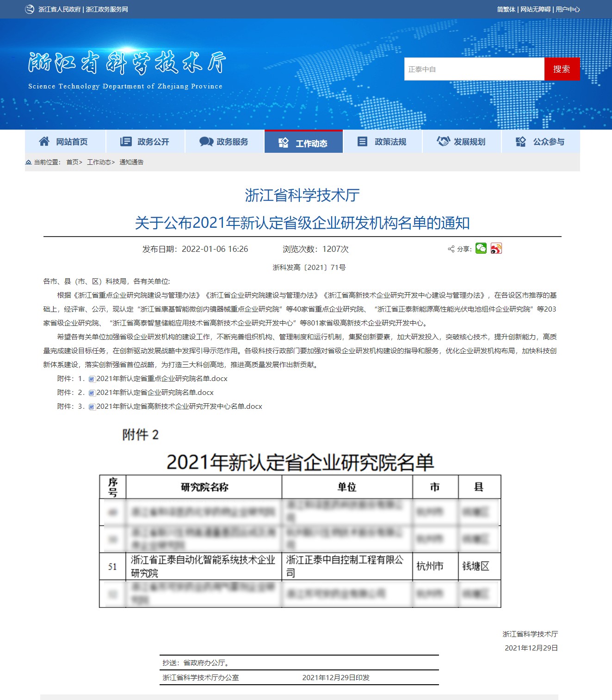The width and height of the screenshot is (612, 700).
Task: Download 2021年新认定省高新技术企业研究开发中心名单.docx
Action: tap(179, 406)
